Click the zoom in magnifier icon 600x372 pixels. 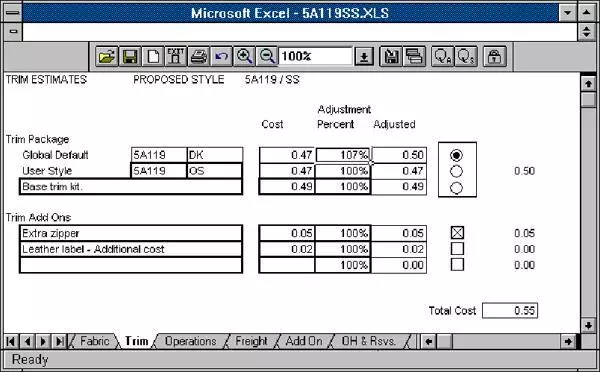click(244, 57)
